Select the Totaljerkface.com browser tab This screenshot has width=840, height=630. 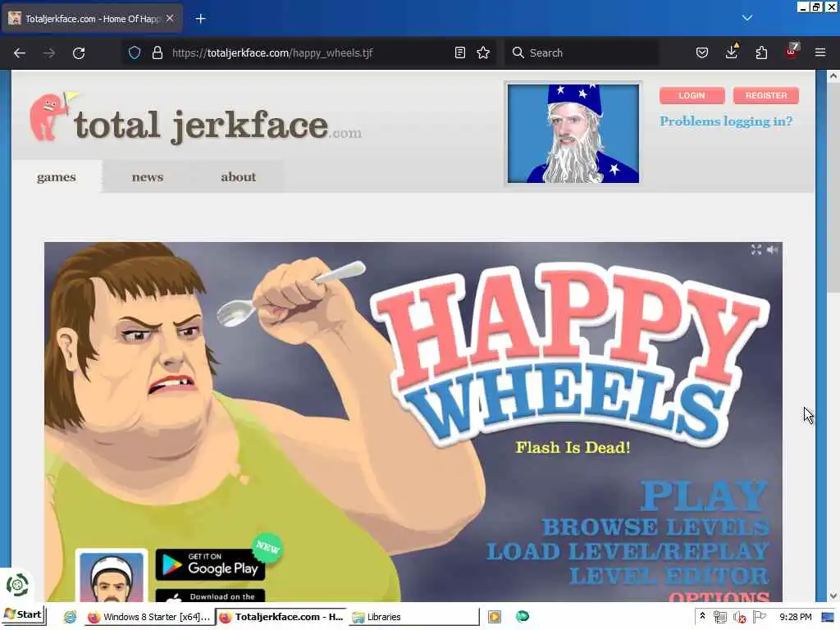[x=92, y=19]
